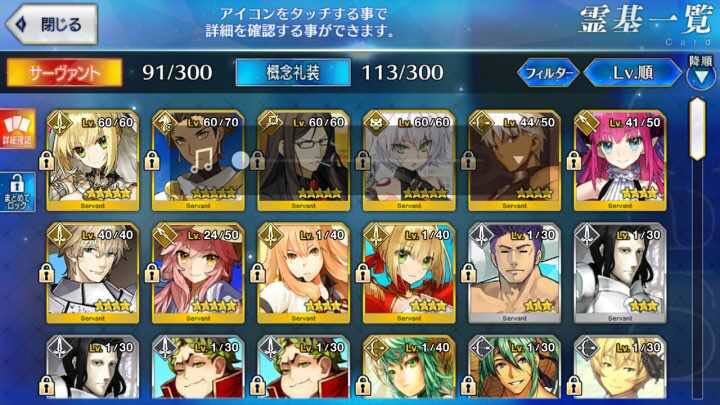Select the glasses-wearing Lv. 60/60 servant
Image resolution: width=720 pixels, height=405 pixels.
(304, 160)
